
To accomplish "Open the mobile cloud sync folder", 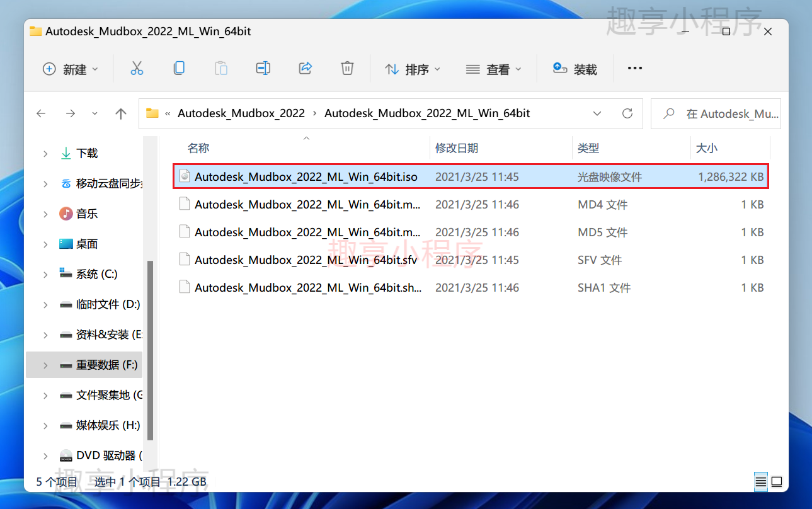I will pyautogui.click(x=101, y=183).
